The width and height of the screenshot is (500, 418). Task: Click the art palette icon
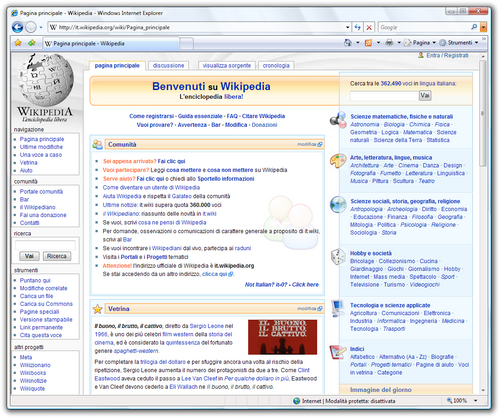(x=338, y=161)
